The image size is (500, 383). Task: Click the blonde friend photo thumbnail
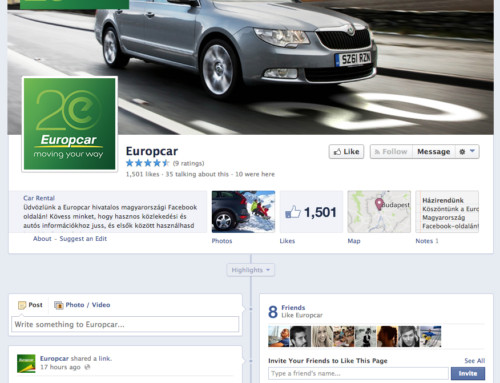tap(322, 337)
